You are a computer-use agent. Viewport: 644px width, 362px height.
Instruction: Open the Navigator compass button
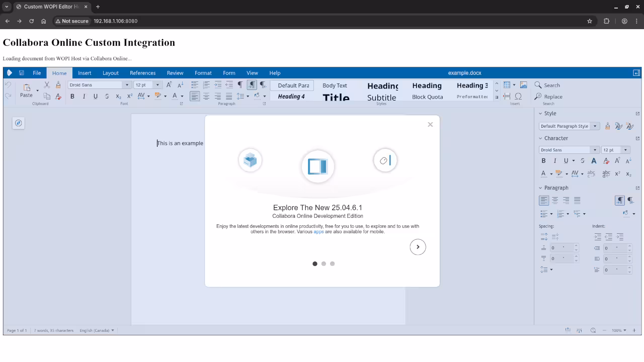[18, 123]
